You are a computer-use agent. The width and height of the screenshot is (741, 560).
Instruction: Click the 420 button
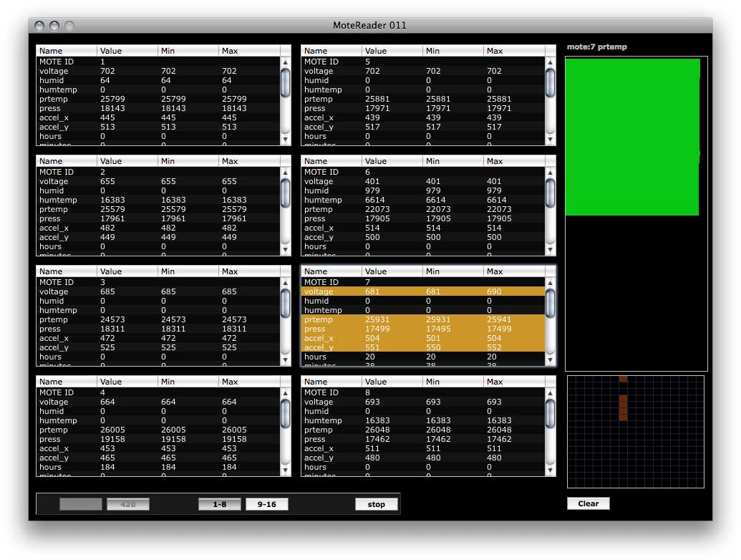(x=128, y=503)
